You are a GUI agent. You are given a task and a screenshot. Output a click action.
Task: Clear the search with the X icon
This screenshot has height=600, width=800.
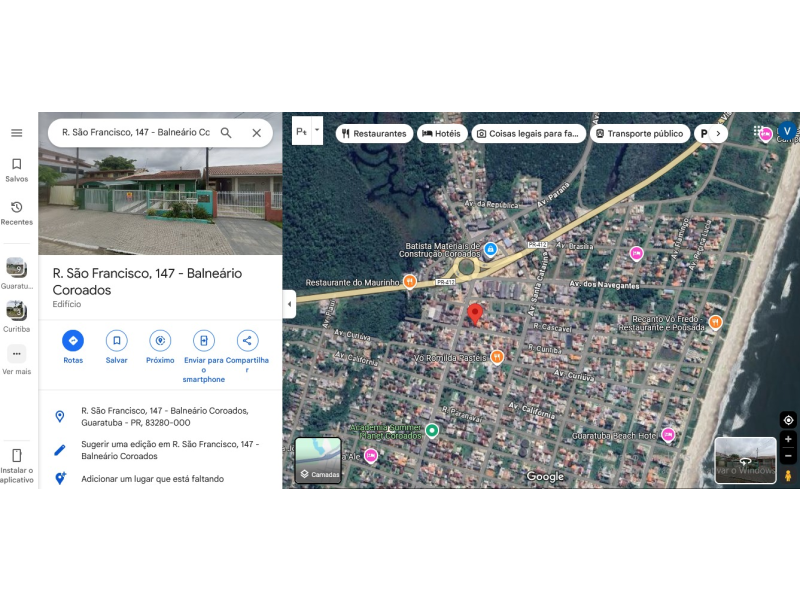click(x=257, y=133)
